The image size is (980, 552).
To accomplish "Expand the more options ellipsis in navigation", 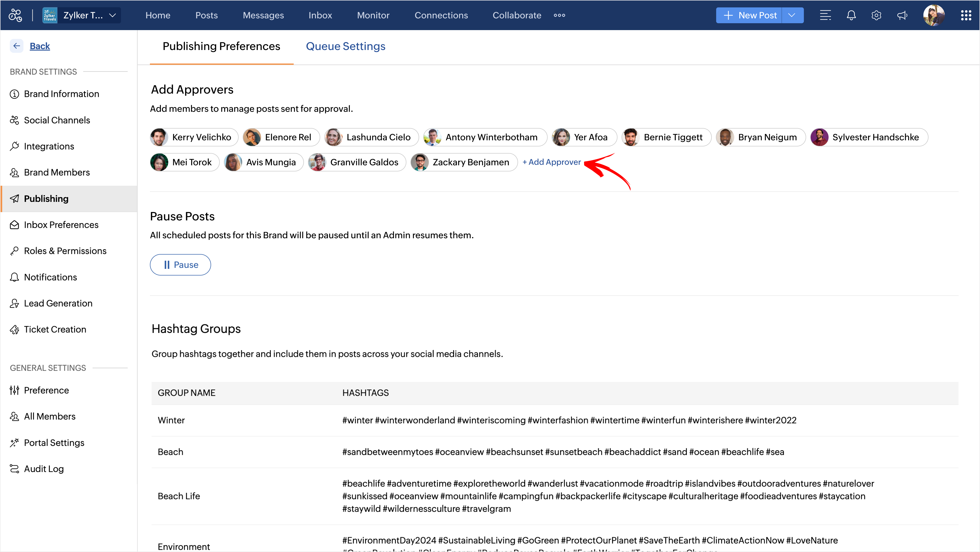I will pyautogui.click(x=559, y=15).
